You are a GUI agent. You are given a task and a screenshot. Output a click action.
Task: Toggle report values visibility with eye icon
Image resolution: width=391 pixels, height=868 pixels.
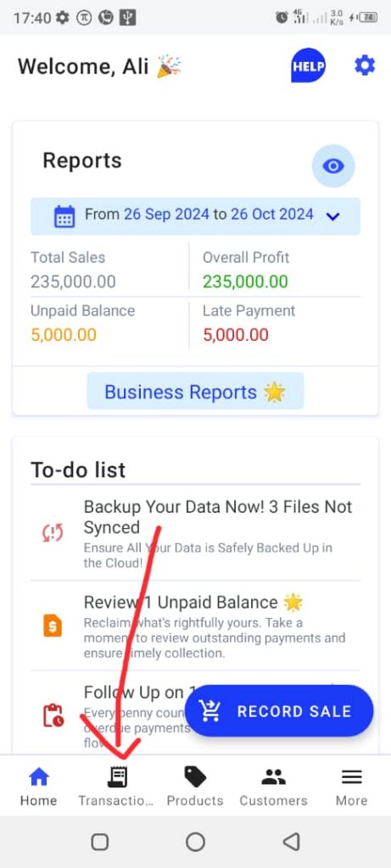tap(333, 165)
